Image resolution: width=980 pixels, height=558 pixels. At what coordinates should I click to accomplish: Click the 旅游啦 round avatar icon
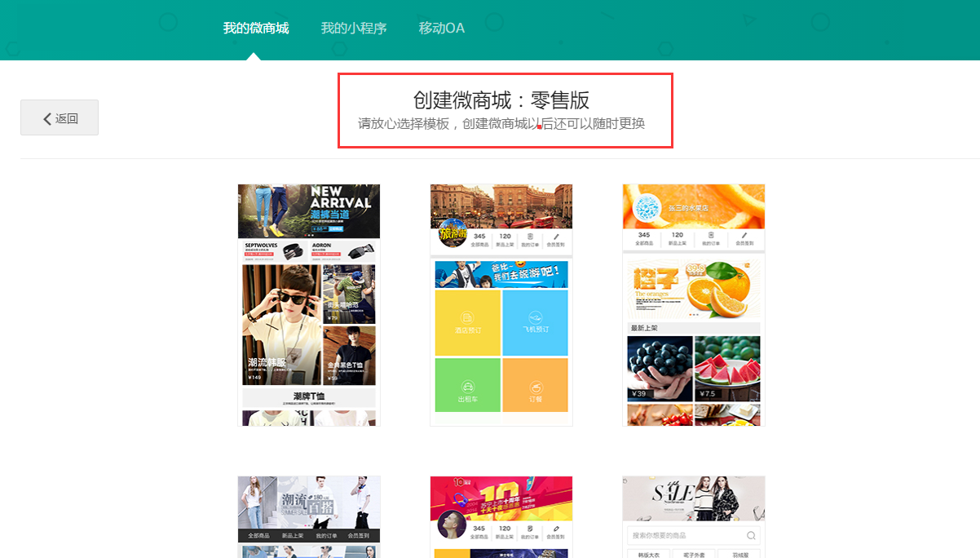pos(451,233)
